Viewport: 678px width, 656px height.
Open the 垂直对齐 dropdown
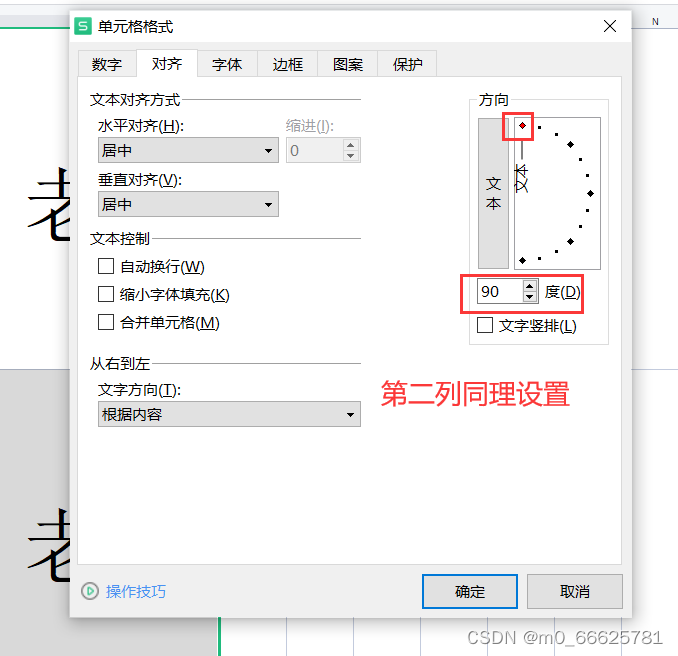click(188, 204)
